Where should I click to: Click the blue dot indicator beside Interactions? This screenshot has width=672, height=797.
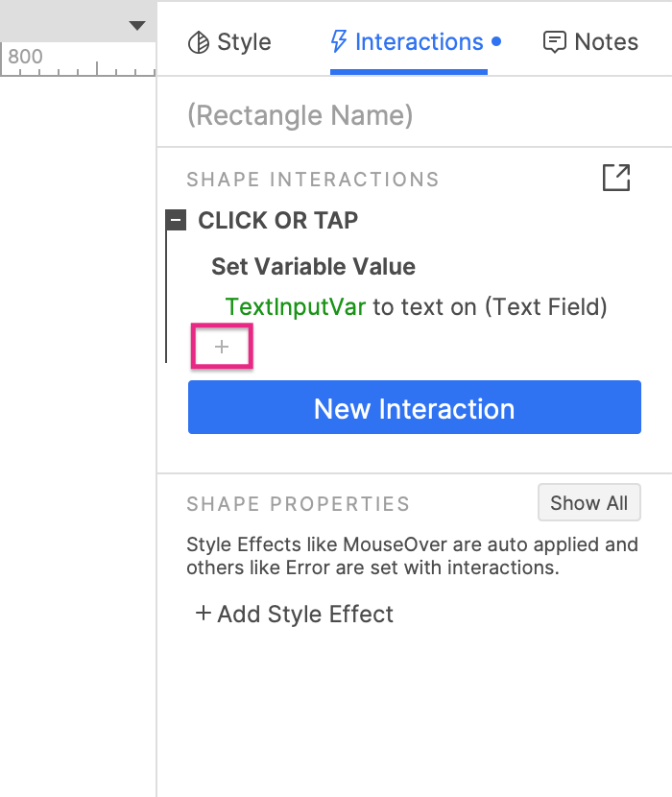[x=496, y=42]
